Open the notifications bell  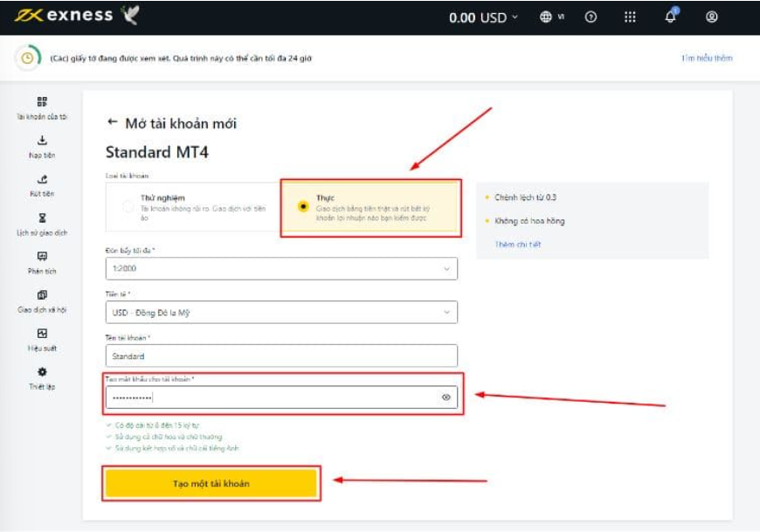pyautogui.click(x=671, y=17)
